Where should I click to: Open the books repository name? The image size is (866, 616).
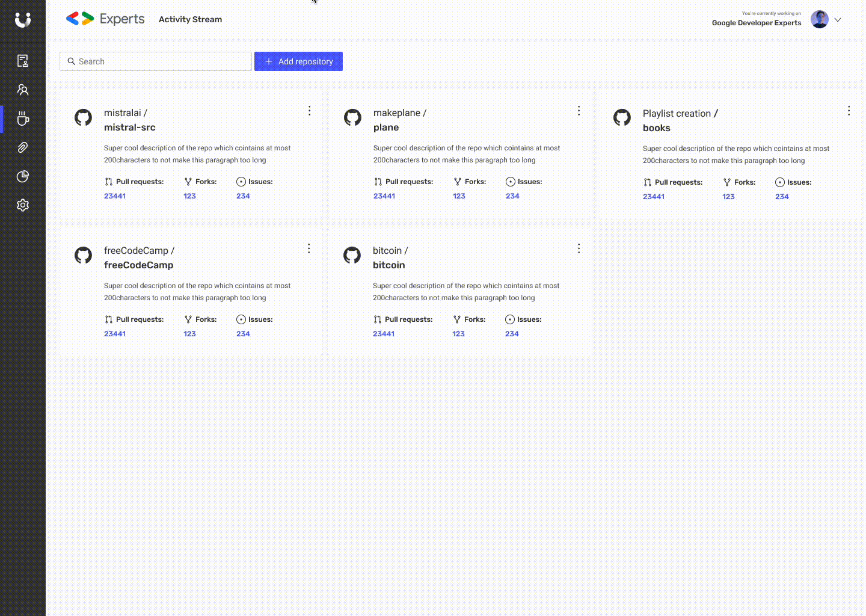[657, 128]
